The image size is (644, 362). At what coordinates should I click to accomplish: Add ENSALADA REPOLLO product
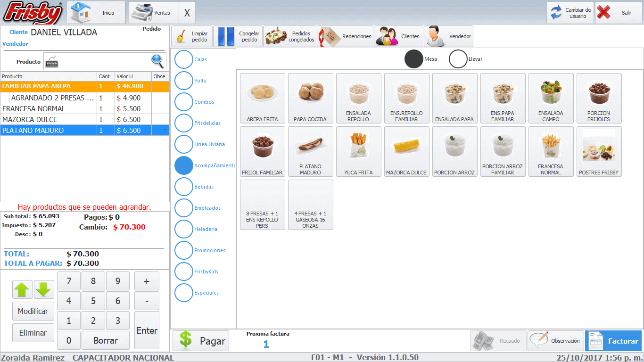coord(359,98)
